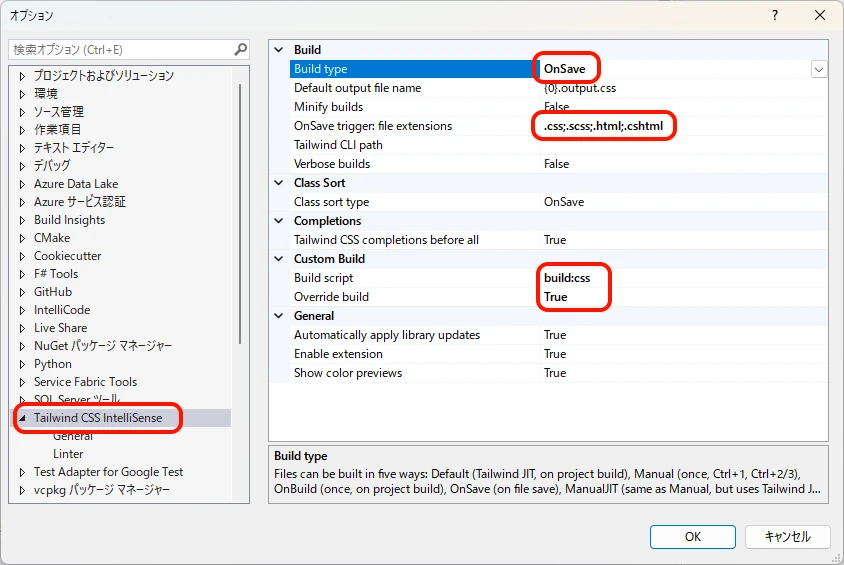Screen dimensions: 844x565
Task: Collapse the Custom Build category section
Action: tap(279, 259)
